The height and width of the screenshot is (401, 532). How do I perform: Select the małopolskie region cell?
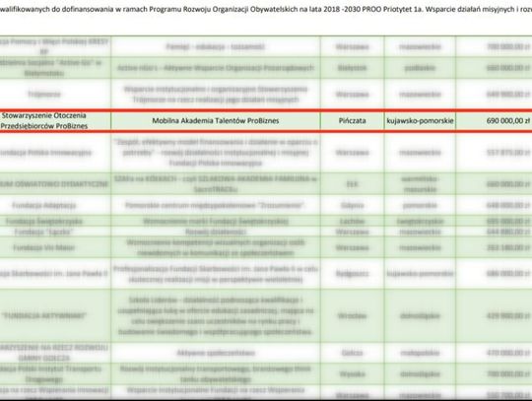pyautogui.click(x=420, y=353)
